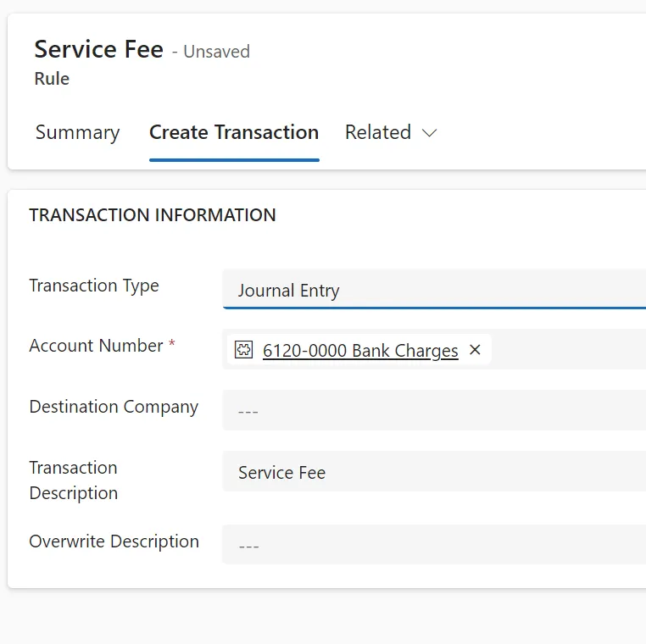Open the 6120-0000 Bank Charges link
The image size is (646, 644).
tap(360, 351)
